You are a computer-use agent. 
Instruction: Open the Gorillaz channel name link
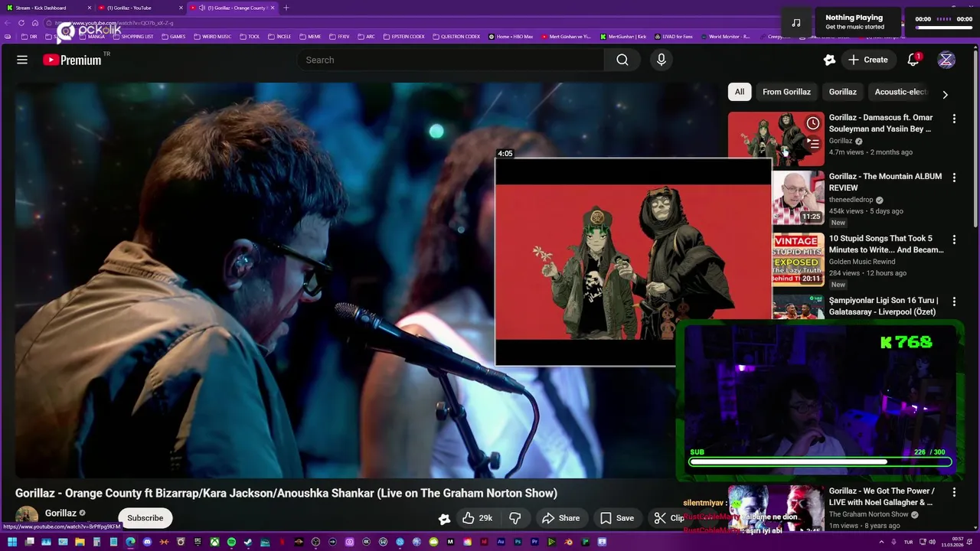click(x=60, y=513)
